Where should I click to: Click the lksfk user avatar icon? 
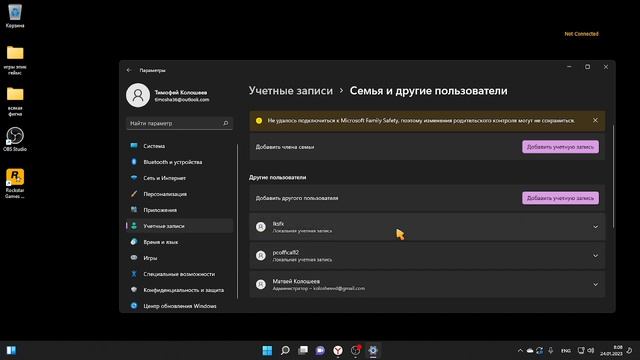coord(261,227)
